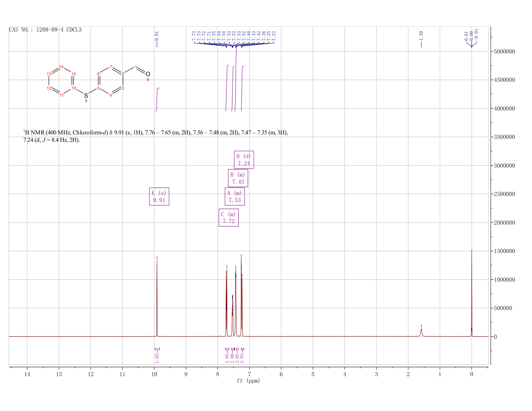This screenshot has height=411, width=532.
Task: Click the integral curve above the 9.91 peak
Action: (x=157, y=99)
